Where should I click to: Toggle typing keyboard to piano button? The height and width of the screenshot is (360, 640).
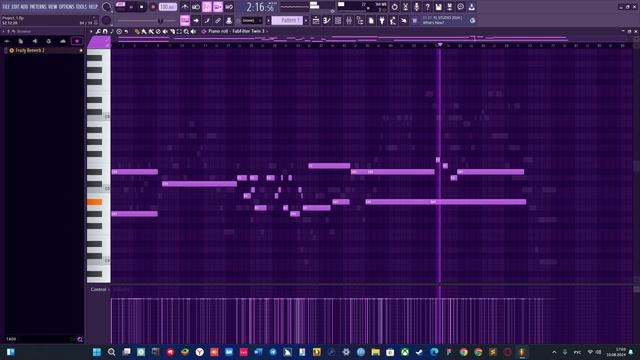point(185,20)
